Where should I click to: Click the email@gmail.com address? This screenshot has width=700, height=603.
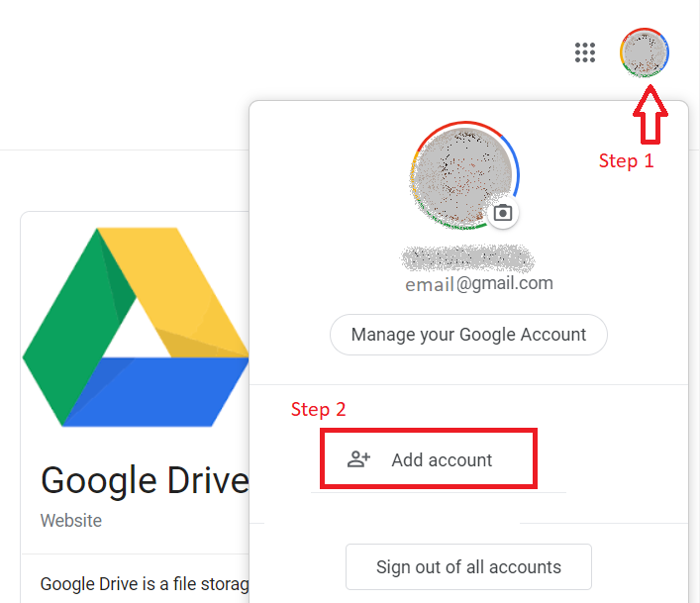click(x=479, y=284)
